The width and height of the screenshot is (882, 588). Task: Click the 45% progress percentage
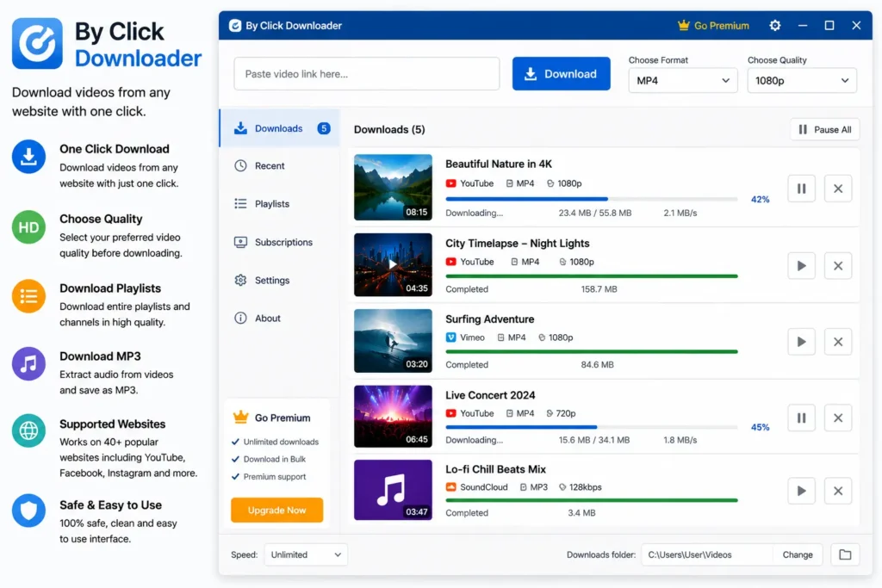pos(760,427)
